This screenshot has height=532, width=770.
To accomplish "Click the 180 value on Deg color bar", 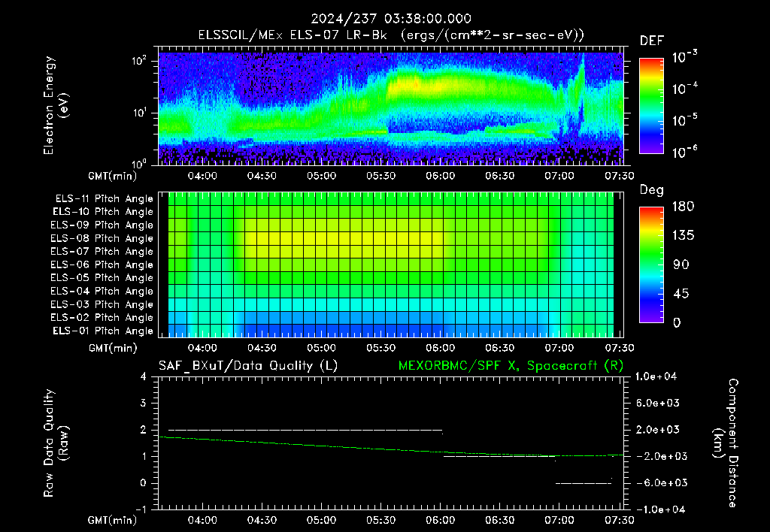I will pyautogui.click(x=683, y=207).
